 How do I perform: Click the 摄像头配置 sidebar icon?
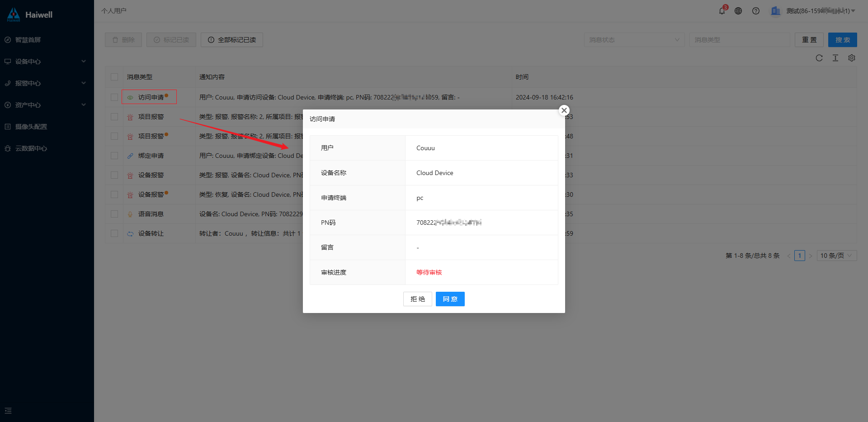click(8, 127)
